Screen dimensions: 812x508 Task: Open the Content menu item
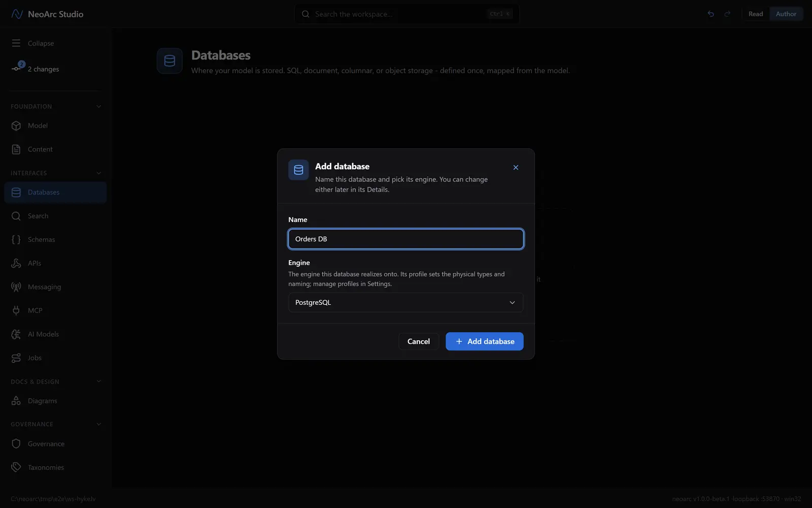(x=55, y=149)
